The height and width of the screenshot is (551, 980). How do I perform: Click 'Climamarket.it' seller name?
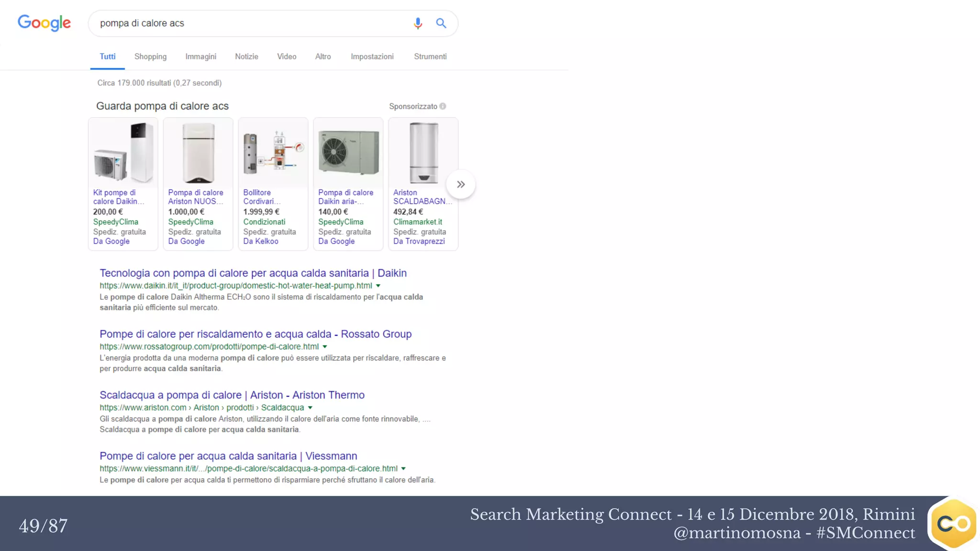coord(418,222)
